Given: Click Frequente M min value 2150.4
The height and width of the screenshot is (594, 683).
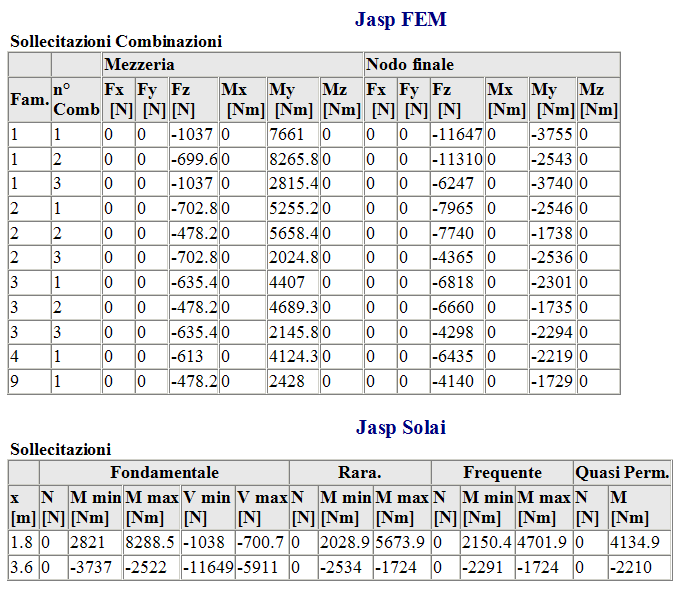Looking at the screenshot, I should tap(487, 542).
